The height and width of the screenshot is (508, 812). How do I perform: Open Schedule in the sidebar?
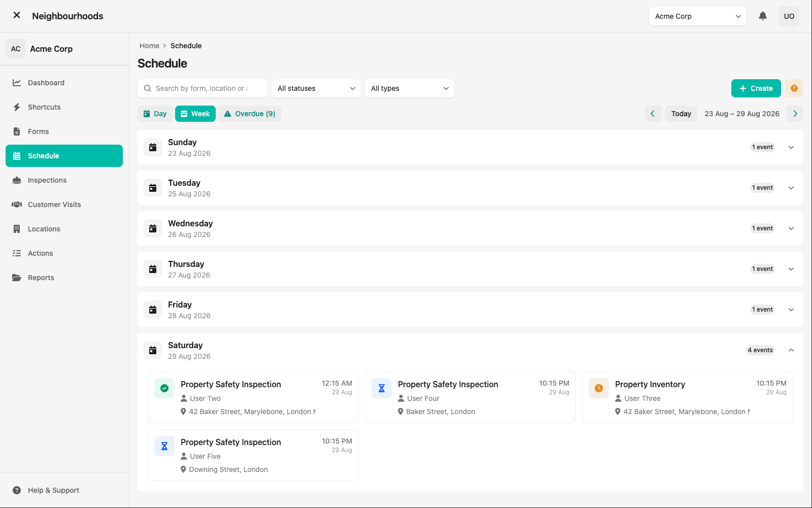[x=64, y=156]
